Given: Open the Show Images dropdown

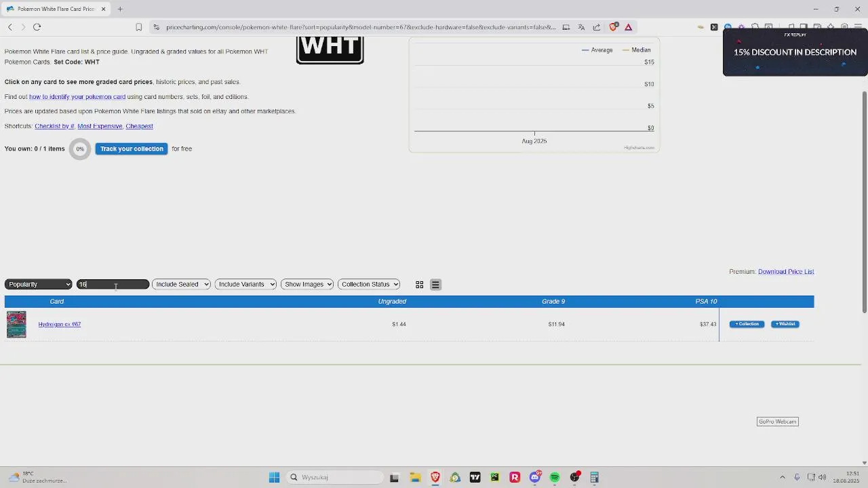Looking at the screenshot, I should pyautogui.click(x=307, y=285).
